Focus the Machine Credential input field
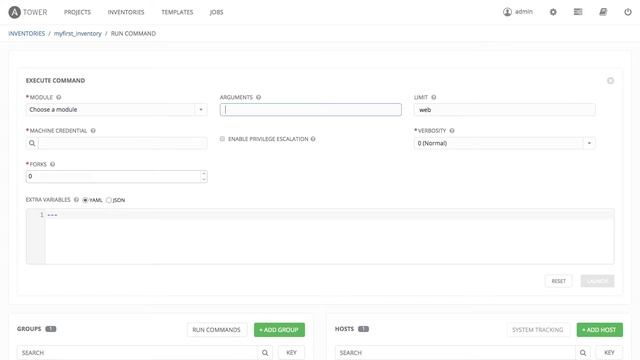 (122, 143)
